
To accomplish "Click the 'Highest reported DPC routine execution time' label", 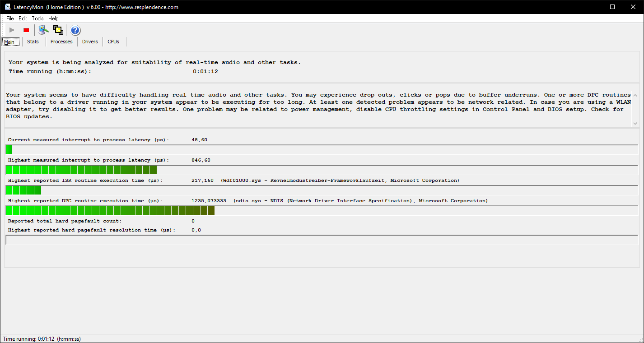I will pyautogui.click(x=85, y=201).
